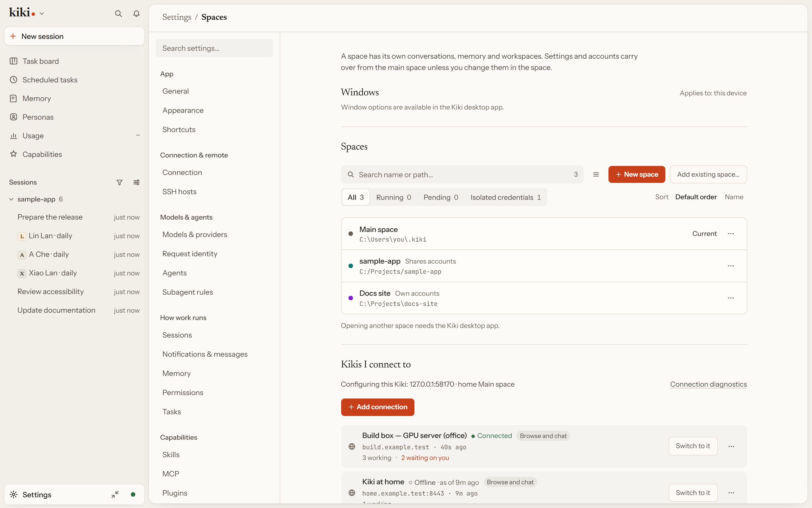Sort spaces by Default order
Screen dimensions: 812x508
click(696, 197)
